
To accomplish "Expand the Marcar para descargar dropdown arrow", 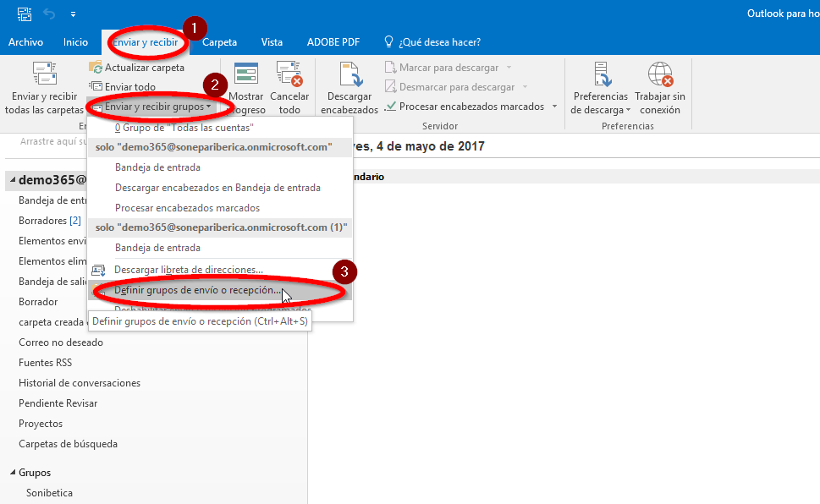I will [509, 68].
